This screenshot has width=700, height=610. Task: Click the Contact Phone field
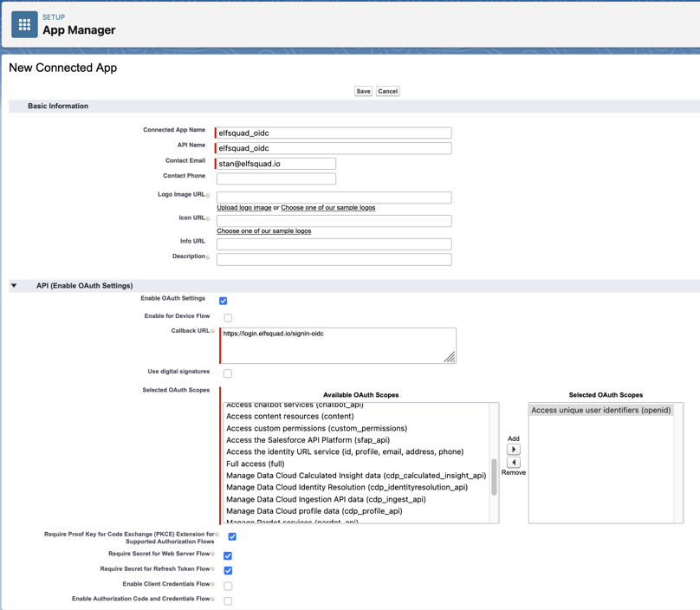(276, 178)
